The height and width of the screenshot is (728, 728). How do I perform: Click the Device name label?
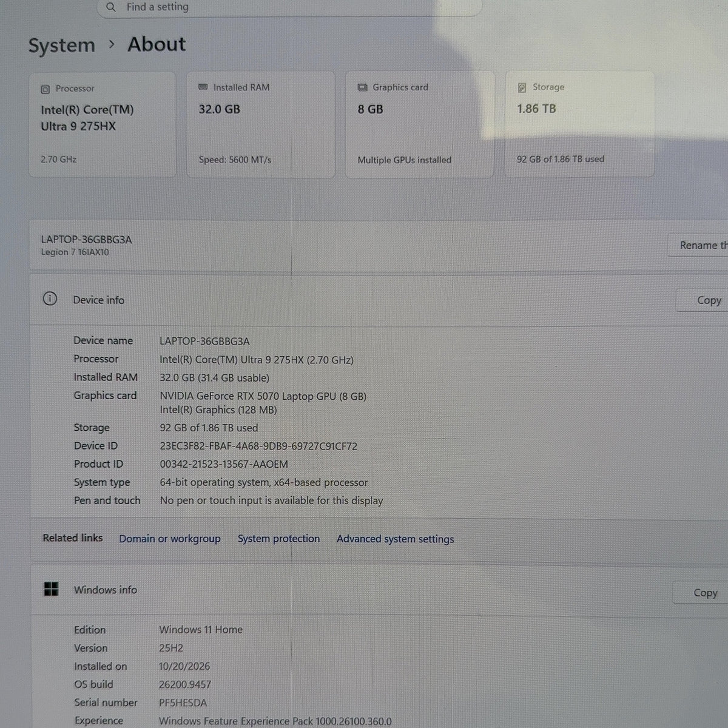point(103,341)
